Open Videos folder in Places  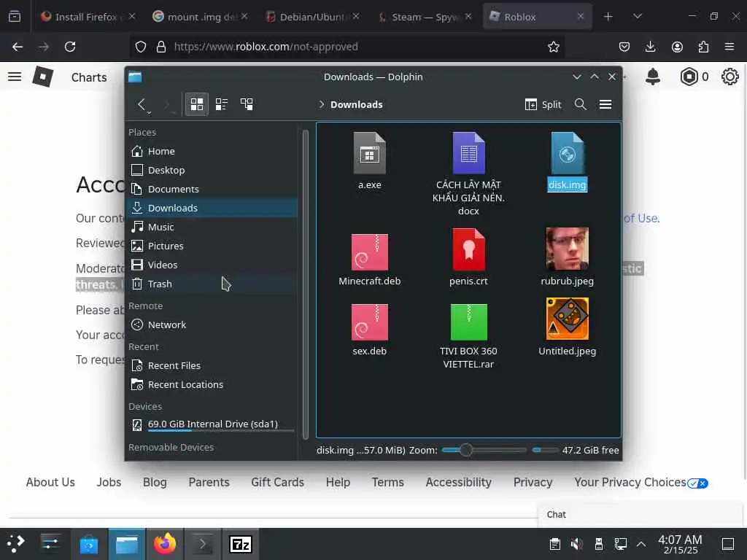click(212, 265)
